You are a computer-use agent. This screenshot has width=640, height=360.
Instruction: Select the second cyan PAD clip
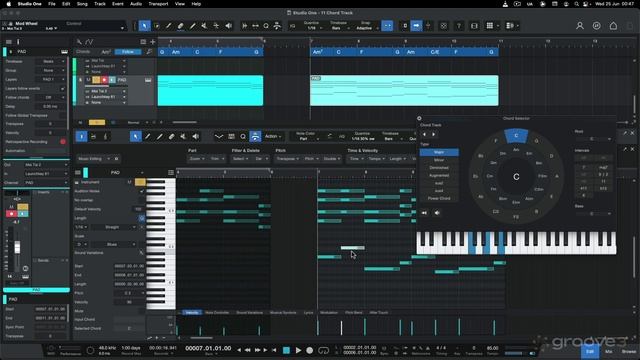point(404,91)
